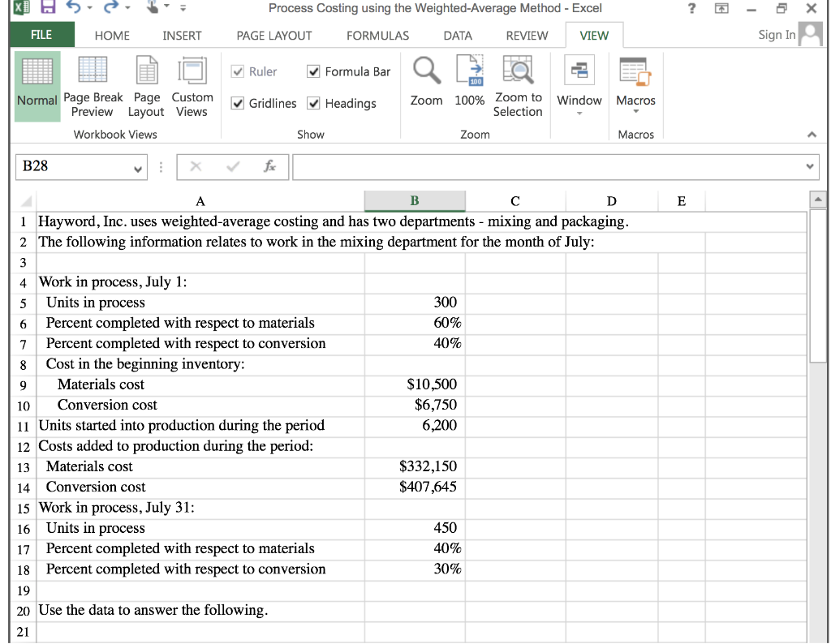
Task: Click Zoom to Selection
Action: click(518, 85)
